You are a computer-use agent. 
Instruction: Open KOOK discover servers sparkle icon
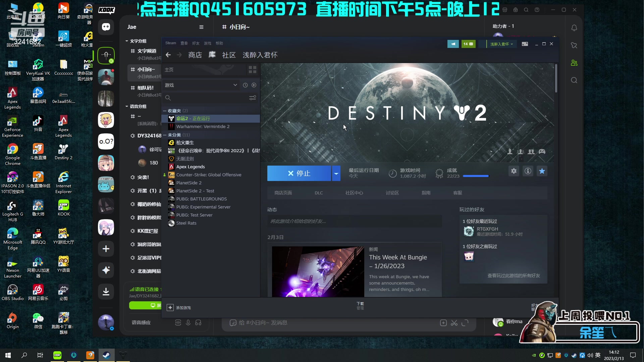(106, 270)
